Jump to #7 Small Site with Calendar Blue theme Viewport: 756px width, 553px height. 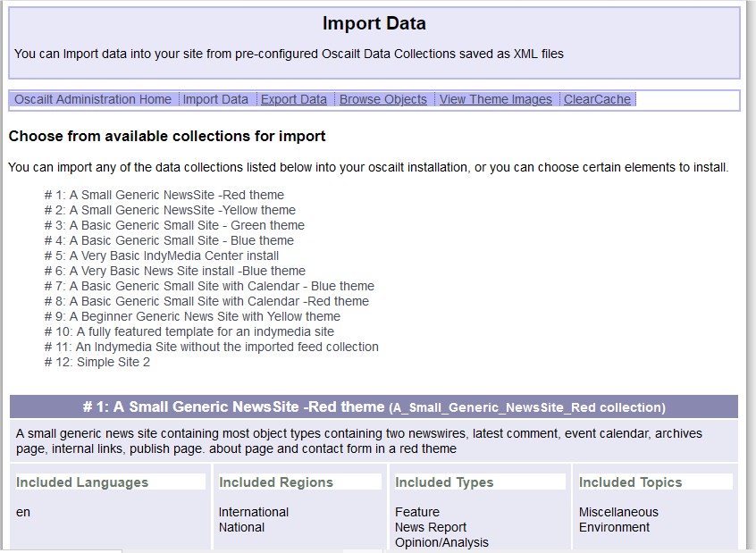coord(209,286)
